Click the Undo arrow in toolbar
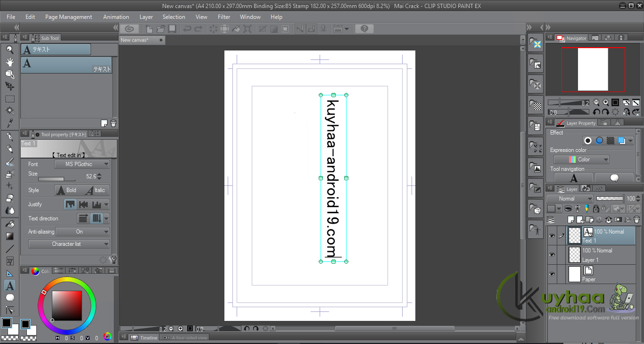 [x=187, y=29]
